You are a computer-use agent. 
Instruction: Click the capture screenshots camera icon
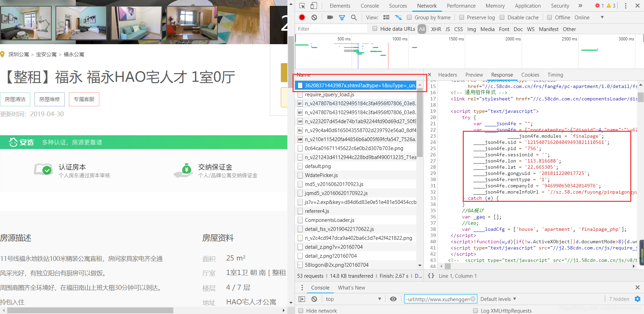pos(330,17)
